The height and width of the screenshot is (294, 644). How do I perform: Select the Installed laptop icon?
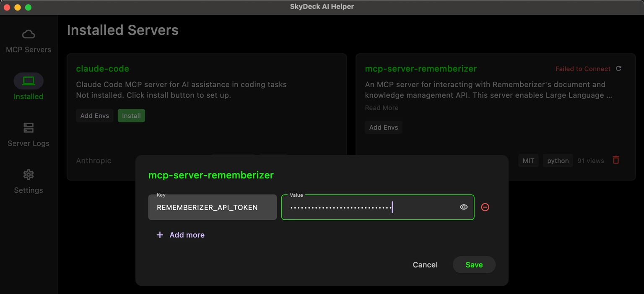[x=29, y=81]
